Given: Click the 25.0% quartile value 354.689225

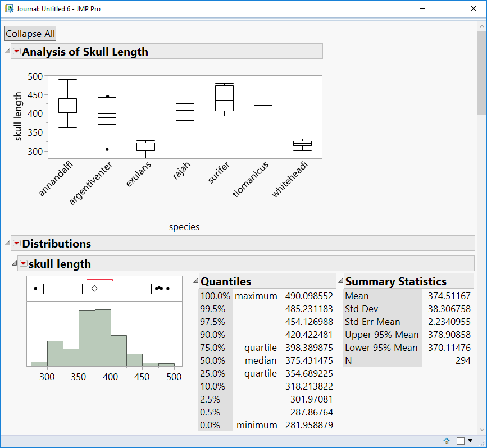Looking at the screenshot, I should (x=309, y=373).
